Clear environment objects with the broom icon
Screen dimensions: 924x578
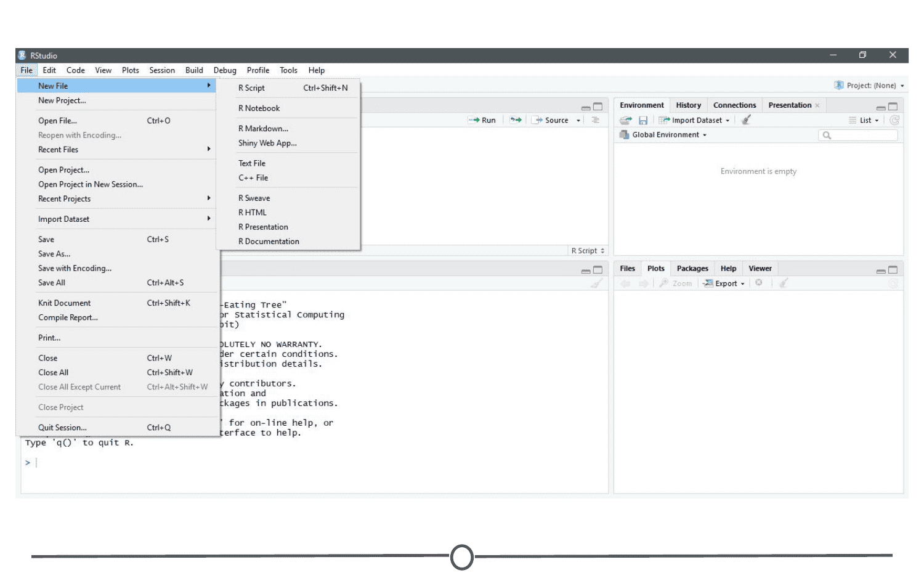pos(746,120)
